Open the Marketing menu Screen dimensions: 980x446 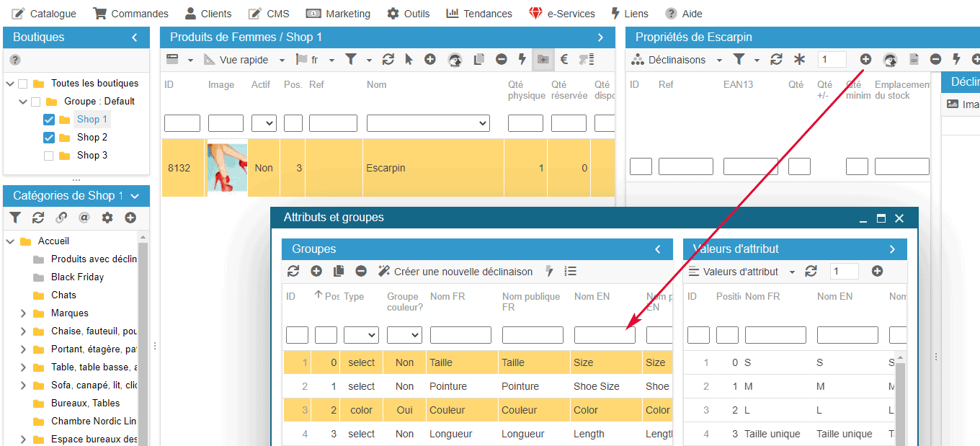338,14
